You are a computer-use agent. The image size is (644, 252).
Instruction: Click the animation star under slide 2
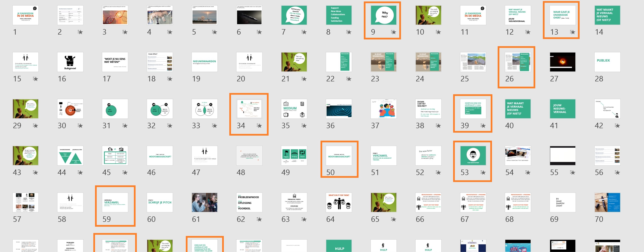click(80, 32)
